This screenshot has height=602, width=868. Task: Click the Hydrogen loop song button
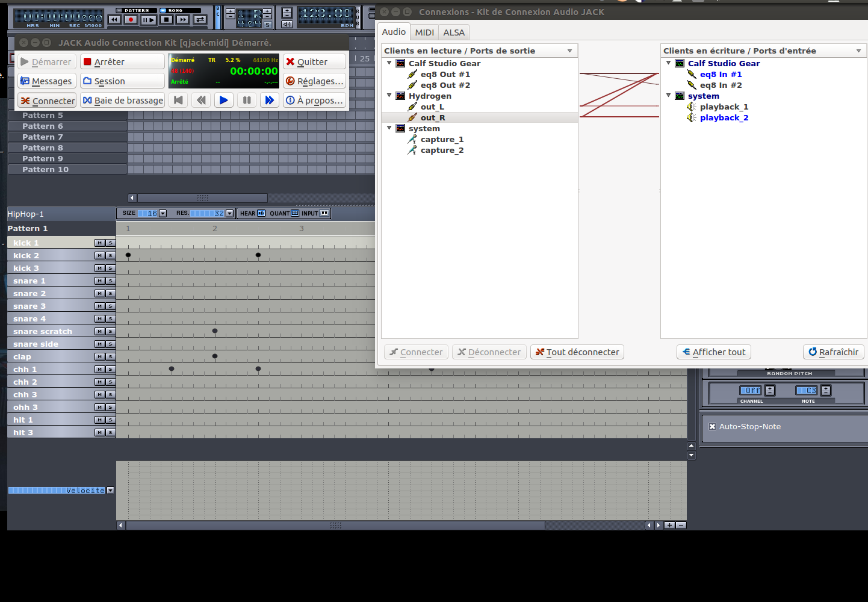coord(200,20)
